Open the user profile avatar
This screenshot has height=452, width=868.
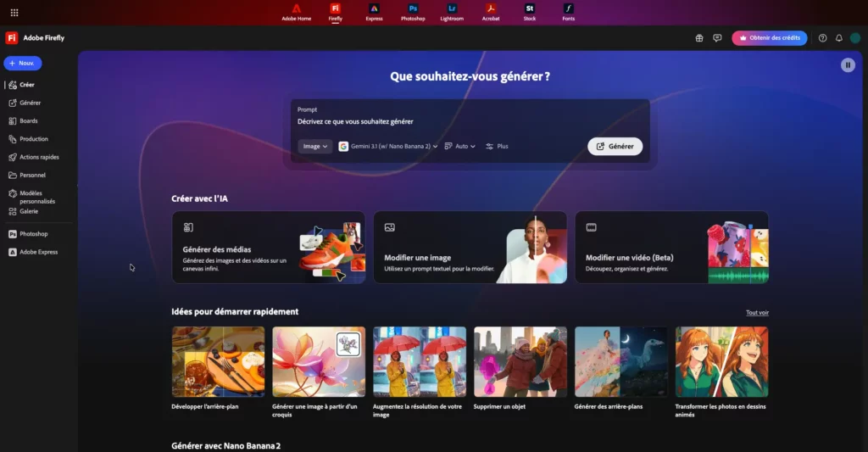coord(855,38)
